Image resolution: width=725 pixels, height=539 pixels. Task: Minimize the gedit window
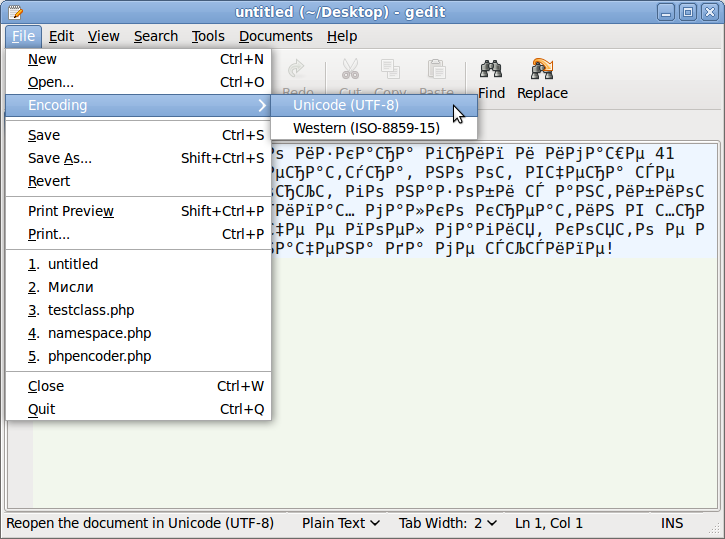[x=666, y=12]
